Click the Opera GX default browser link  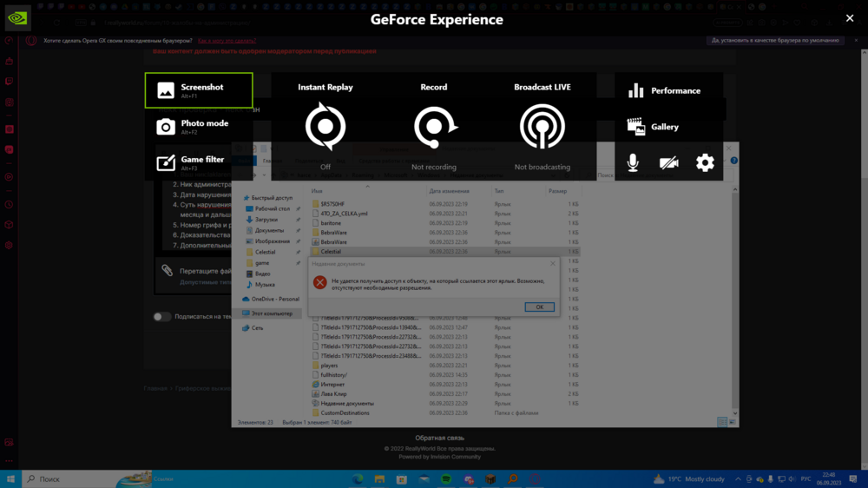227,41
